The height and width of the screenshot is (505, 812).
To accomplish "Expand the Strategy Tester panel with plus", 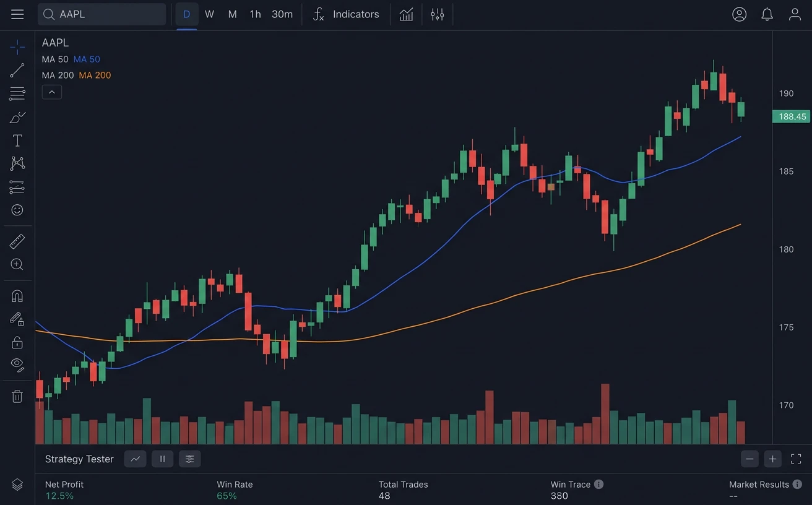I will pyautogui.click(x=772, y=459).
